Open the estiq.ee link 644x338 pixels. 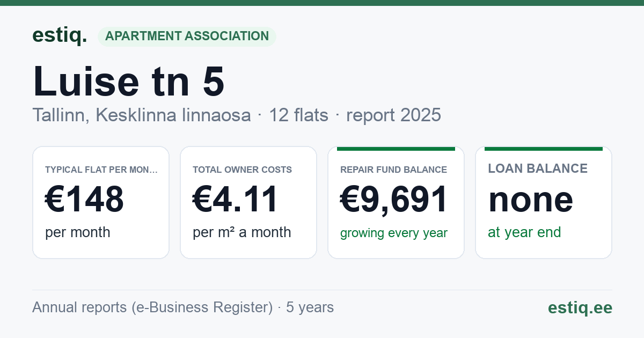pyautogui.click(x=580, y=307)
